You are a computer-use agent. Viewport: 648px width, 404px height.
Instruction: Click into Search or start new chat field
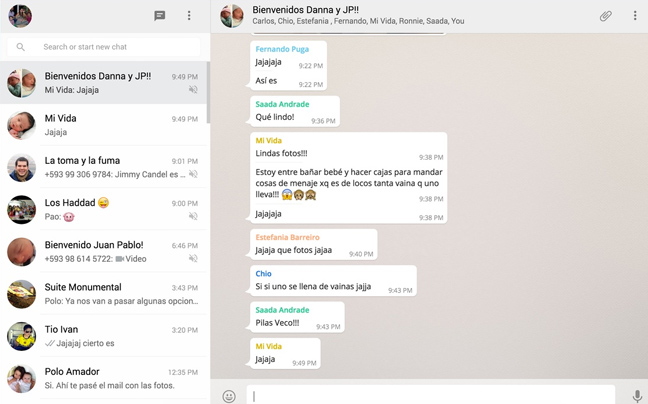pyautogui.click(x=115, y=47)
